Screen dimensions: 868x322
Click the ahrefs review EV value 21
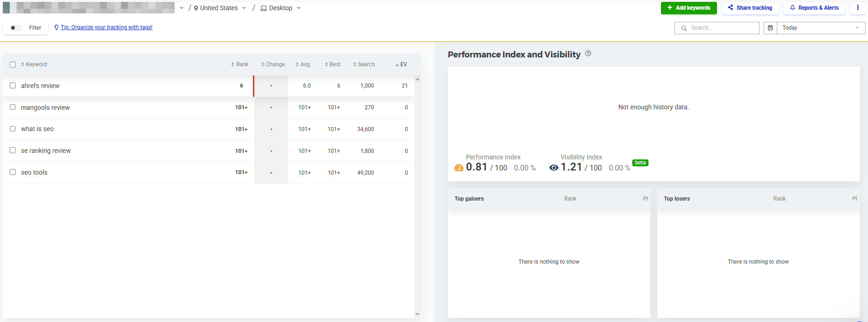pos(404,86)
